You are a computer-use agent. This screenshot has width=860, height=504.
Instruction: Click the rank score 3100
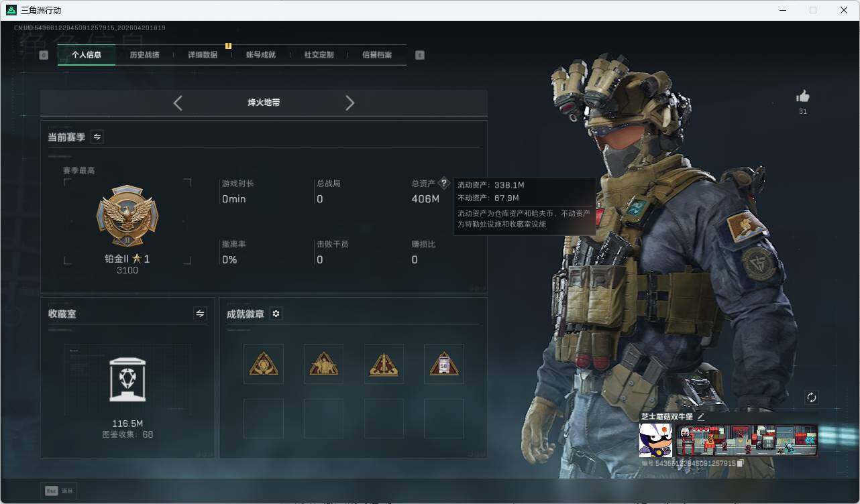pyautogui.click(x=127, y=270)
